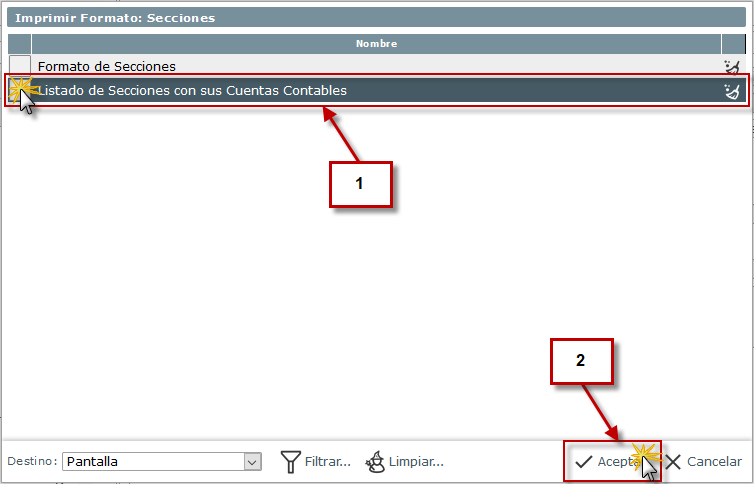
Task: Open the Filtrar... option
Action: [316, 462]
